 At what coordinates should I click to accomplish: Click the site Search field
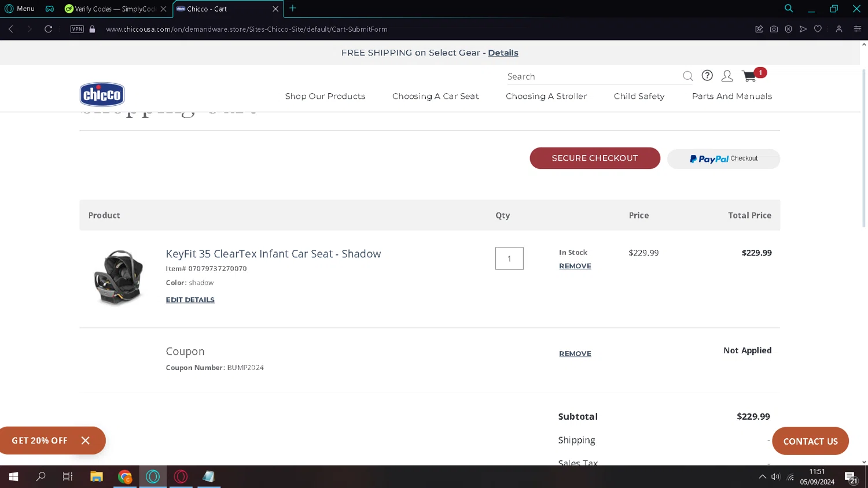click(593, 76)
